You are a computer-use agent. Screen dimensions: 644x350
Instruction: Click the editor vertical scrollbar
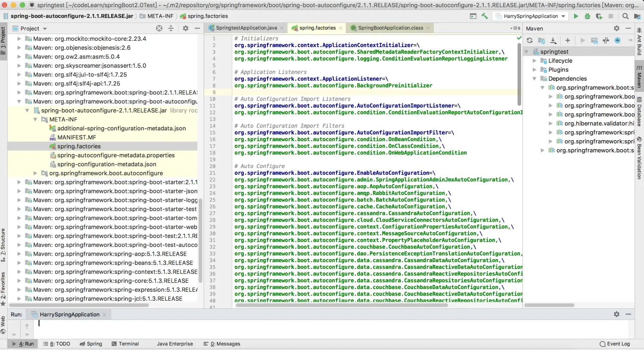tap(519, 73)
